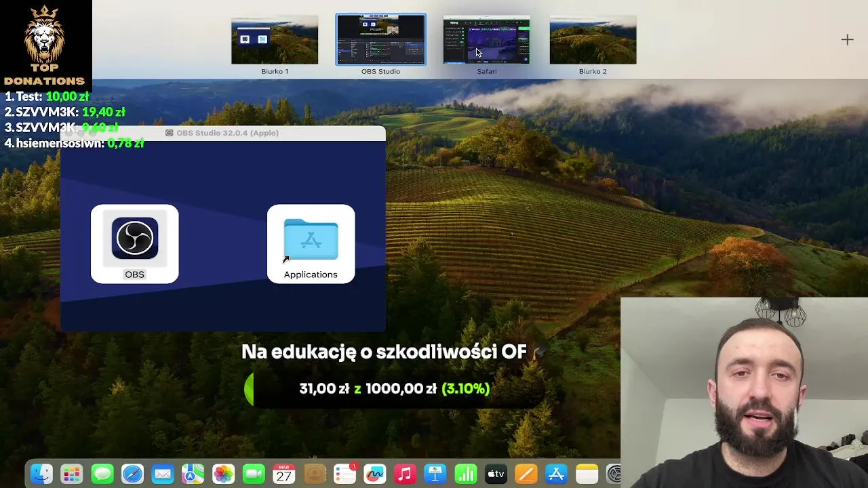This screenshot has width=868, height=488.
Task: Select the OBS Studio space thumbnail
Action: (x=381, y=40)
